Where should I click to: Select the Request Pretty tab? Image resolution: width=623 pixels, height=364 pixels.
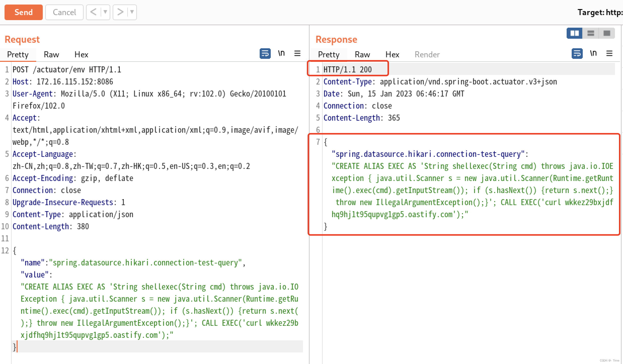click(18, 55)
